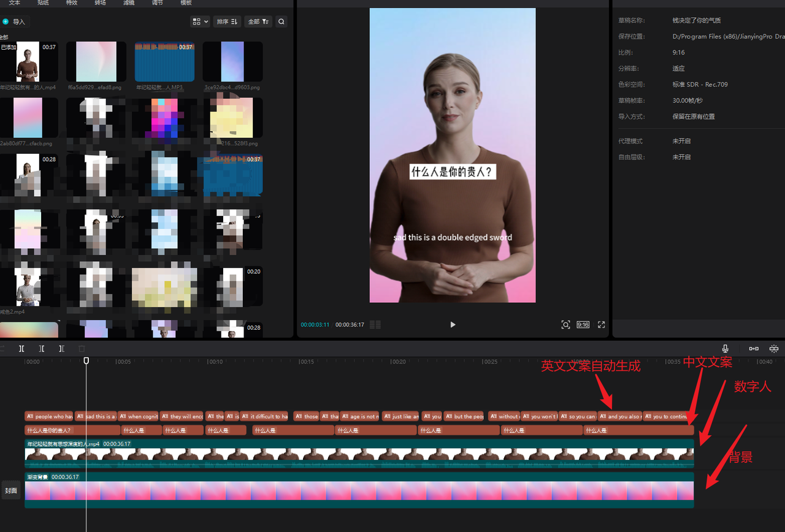Select the 'it difficult to ha' caption clip

coord(264,416)
